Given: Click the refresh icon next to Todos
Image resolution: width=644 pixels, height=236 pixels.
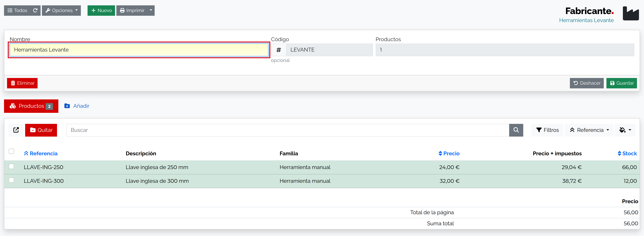Looking at the screenshot, I should 35,11.
